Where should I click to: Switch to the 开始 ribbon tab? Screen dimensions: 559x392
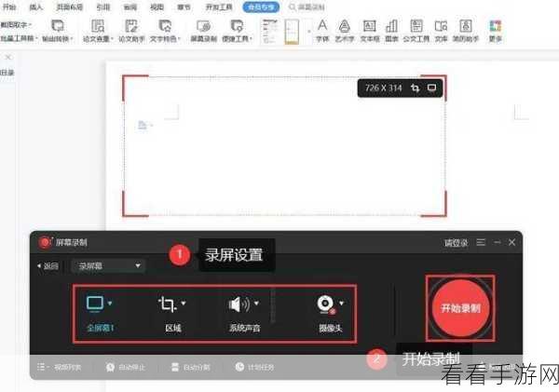[9, 7]
